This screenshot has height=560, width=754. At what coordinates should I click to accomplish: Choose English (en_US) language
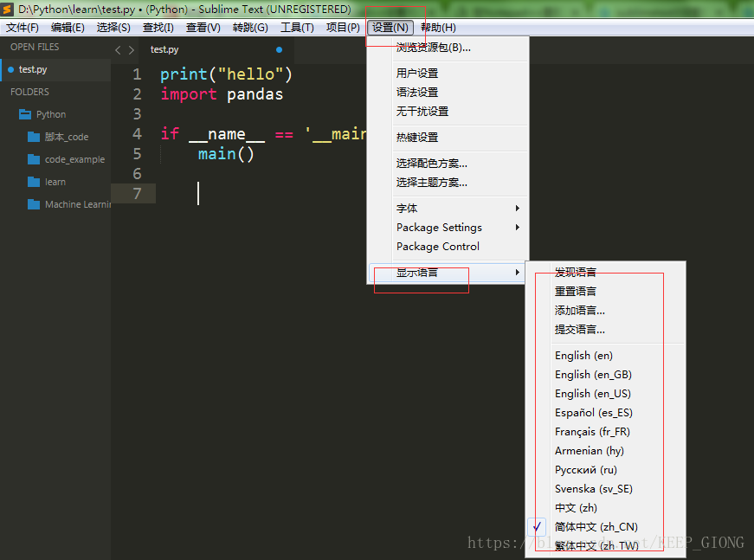[605, 394]
